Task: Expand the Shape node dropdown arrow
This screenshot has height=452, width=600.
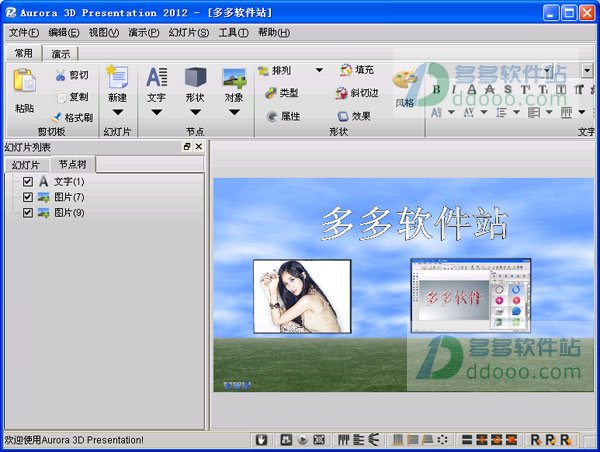Action: tap(195, 112)
